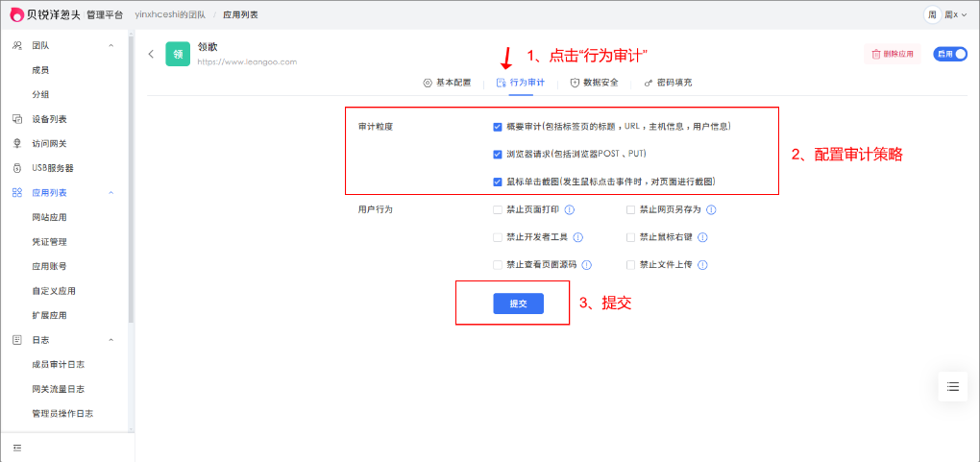Click the trash icon in 删除应用
The image size is (980, 462).
point(876,55)
